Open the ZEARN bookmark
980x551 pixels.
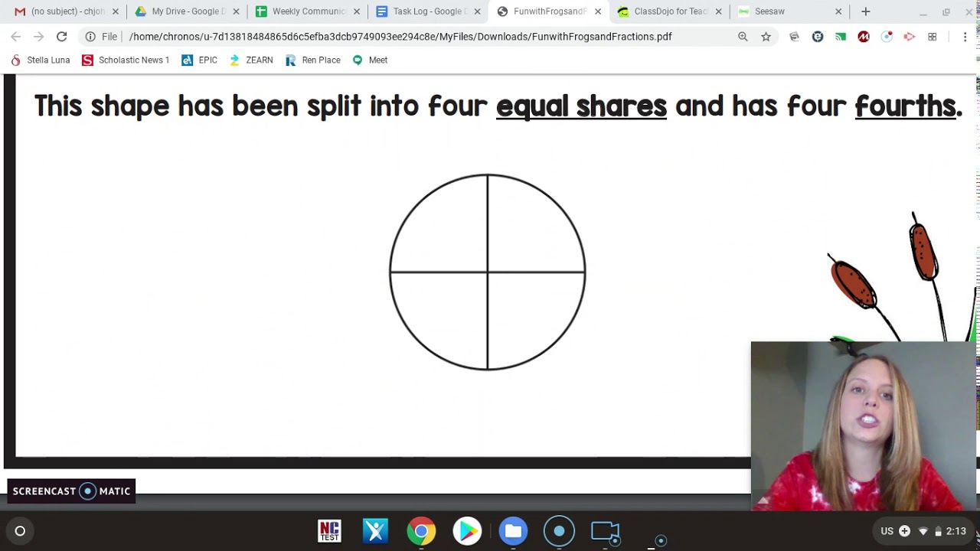(250, 60)
